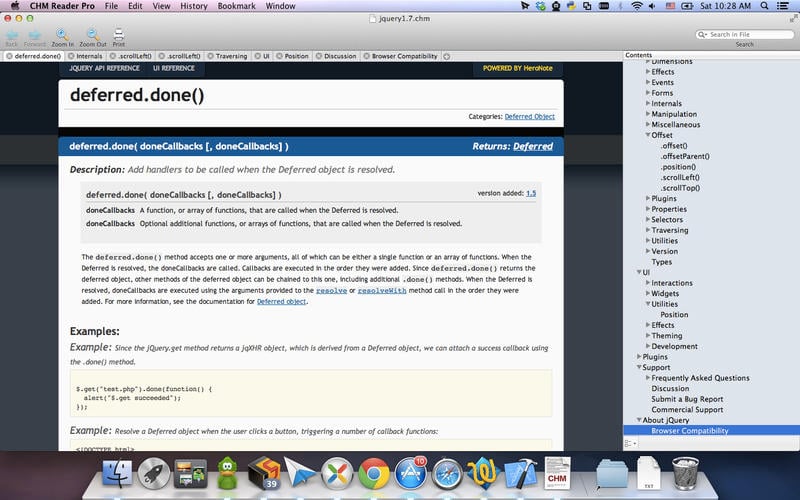
Task: Open the Window menu
Action: [x=280, y=6]
